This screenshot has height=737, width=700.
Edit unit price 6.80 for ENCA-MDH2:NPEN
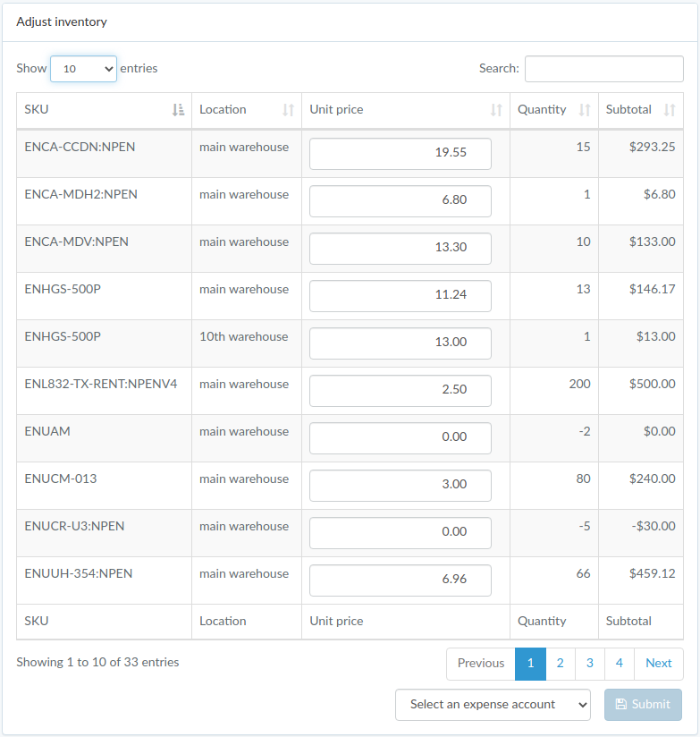[x=401, y=201]
